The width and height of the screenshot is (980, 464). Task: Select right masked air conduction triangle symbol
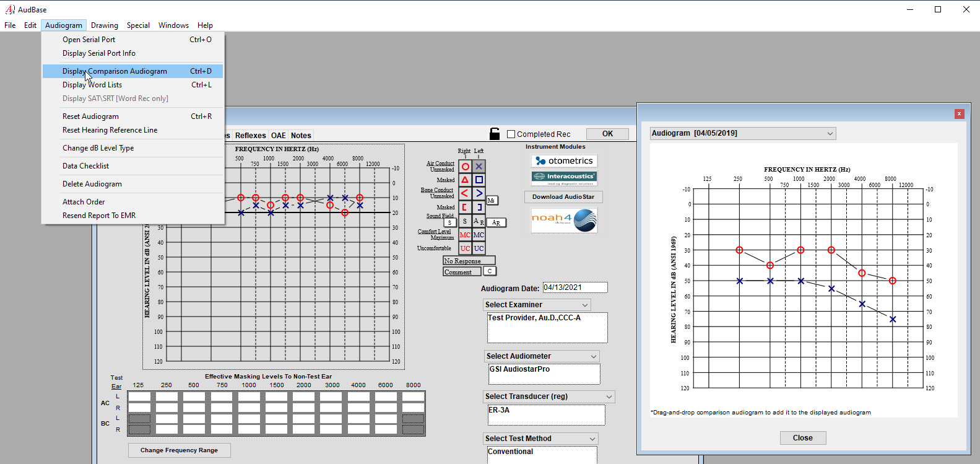click(465, 180)
